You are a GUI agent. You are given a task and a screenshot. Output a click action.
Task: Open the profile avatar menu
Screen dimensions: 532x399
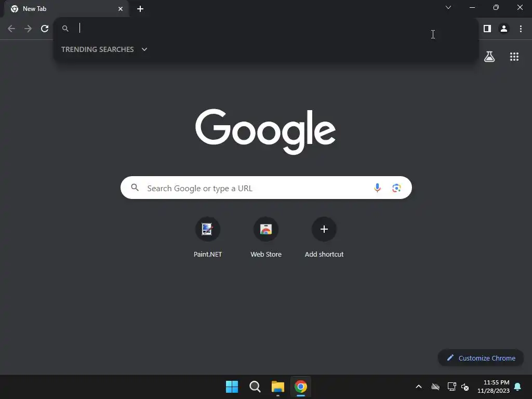point(504,29)
